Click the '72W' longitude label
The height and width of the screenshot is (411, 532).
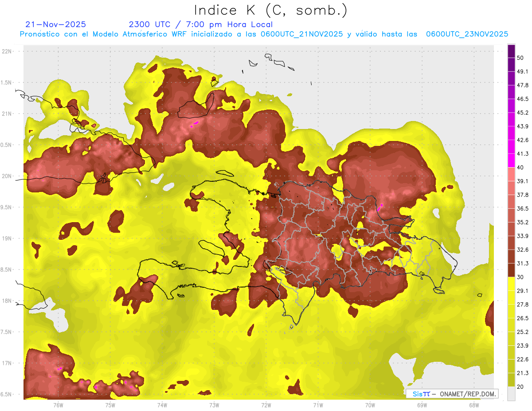pos(266,405)
